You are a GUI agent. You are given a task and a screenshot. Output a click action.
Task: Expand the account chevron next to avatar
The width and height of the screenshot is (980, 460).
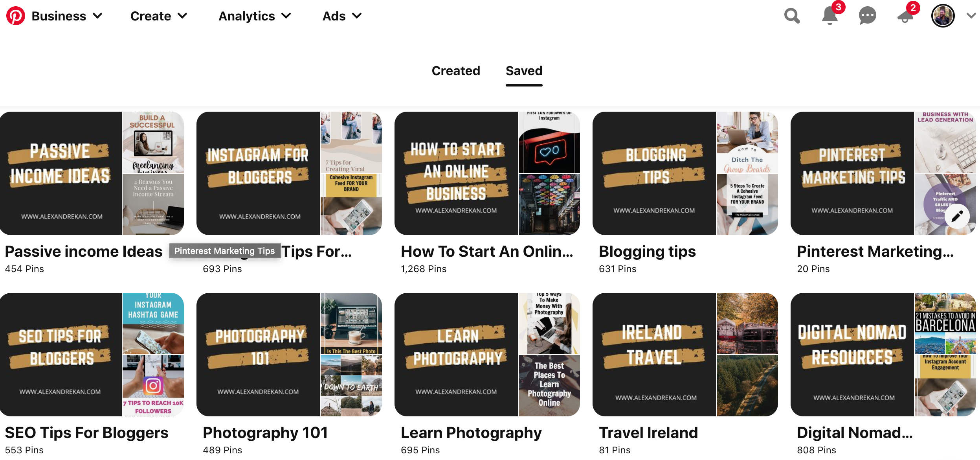(x=971, y=16)
